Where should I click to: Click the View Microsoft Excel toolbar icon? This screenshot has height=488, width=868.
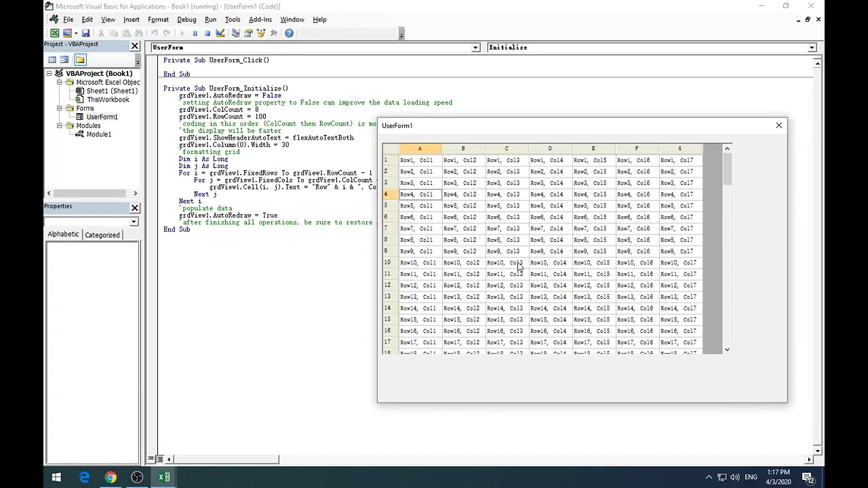click(x=54, y=33)
